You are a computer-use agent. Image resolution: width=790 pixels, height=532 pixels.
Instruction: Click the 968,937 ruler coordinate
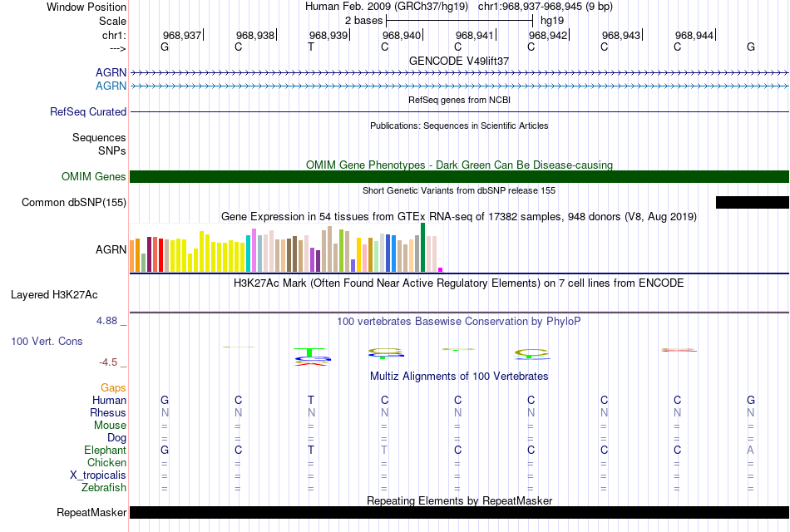pyautogui.click(x=182, y=35)
